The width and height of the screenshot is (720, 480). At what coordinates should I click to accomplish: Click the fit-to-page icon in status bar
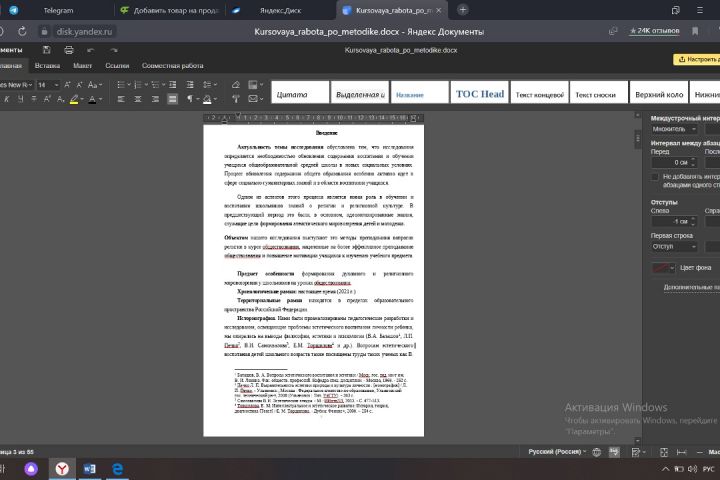pos(664,452)
